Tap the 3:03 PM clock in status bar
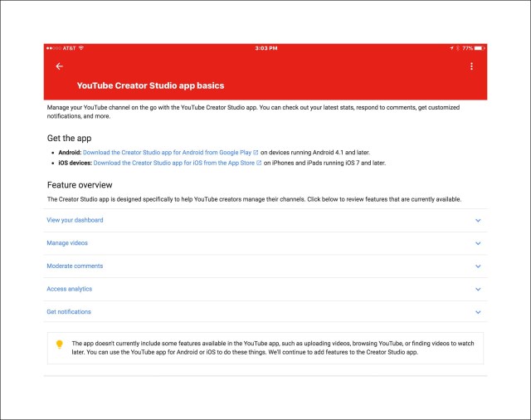 click(265, 48)
